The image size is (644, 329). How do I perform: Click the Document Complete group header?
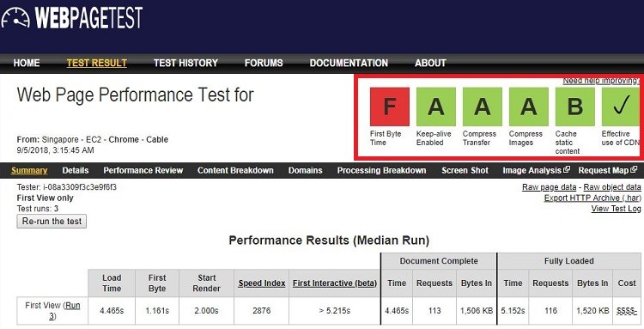439,261
